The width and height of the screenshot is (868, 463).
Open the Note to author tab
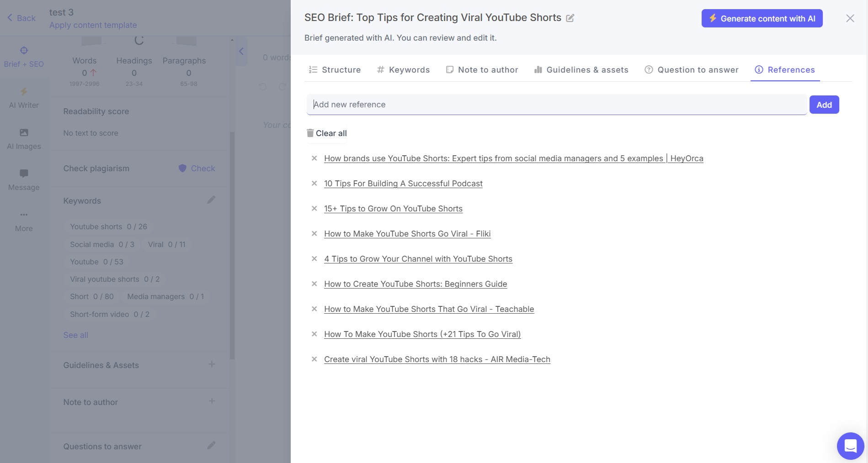(x=482, y=70)
